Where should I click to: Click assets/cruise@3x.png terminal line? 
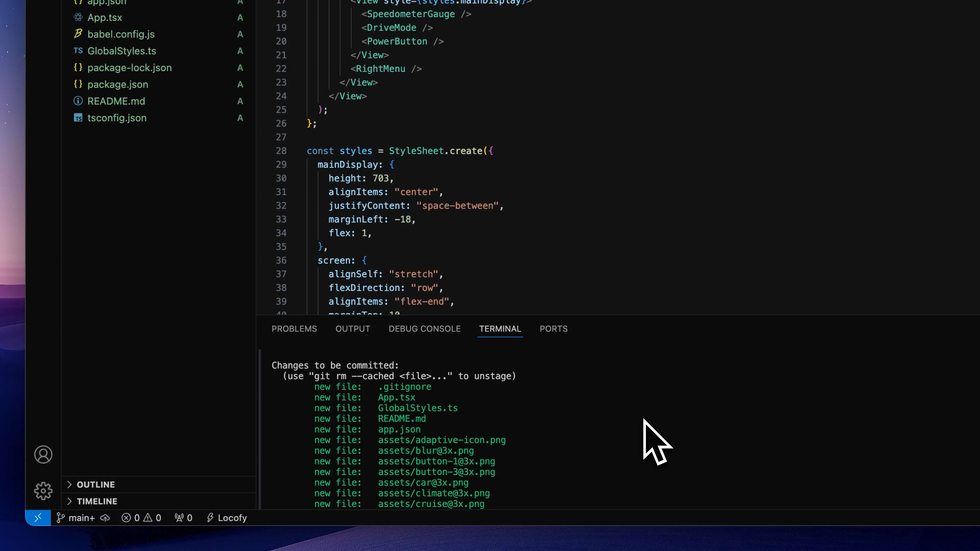(x=431, y=504)
